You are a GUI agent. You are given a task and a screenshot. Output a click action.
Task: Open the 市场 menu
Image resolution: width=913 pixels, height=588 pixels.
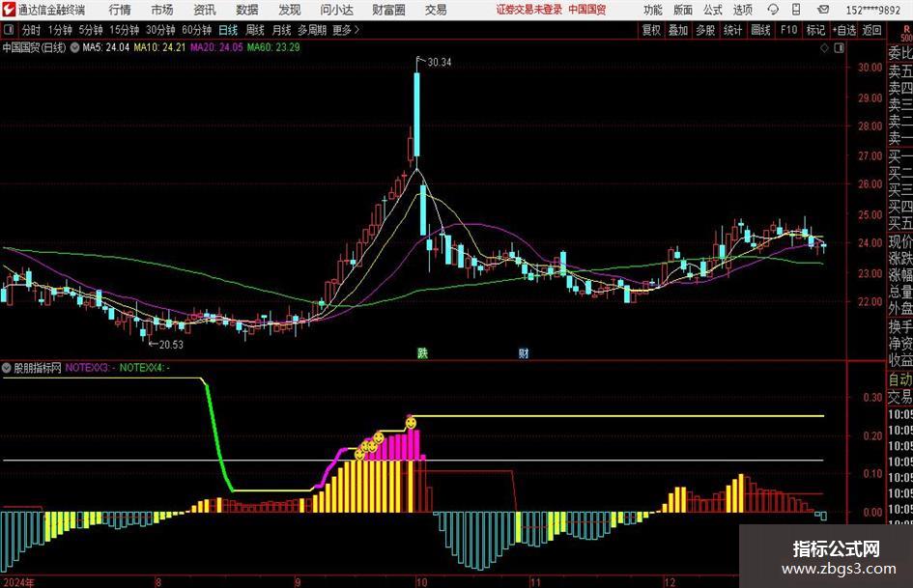point(162,10)
